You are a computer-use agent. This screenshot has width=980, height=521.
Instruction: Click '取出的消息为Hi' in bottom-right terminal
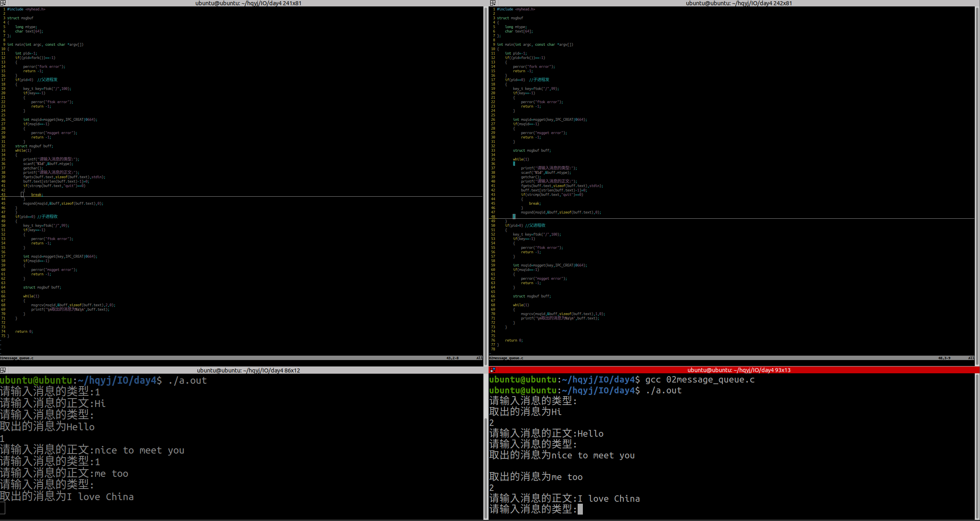click(526, 412)
